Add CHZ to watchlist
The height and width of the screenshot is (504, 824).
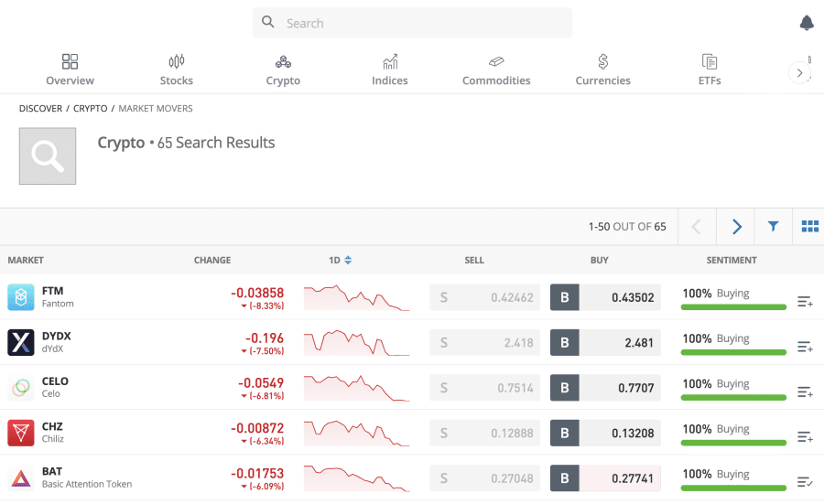[x=805, y=437]
